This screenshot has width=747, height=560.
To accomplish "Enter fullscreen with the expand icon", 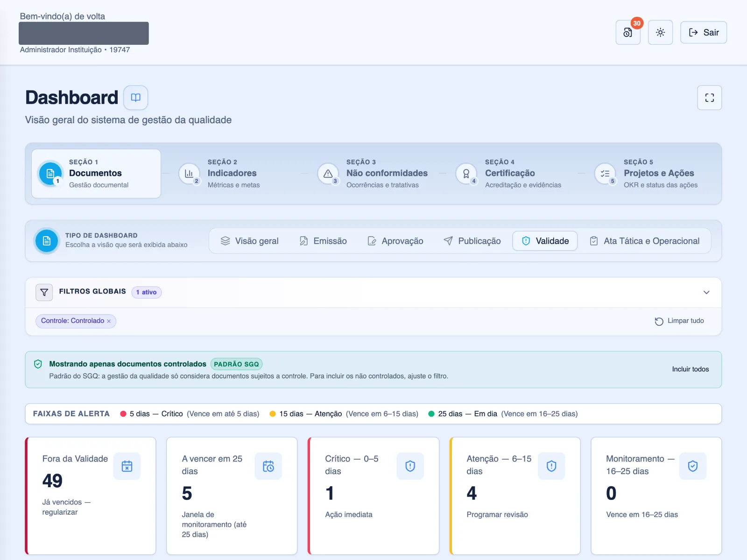I will coord(709,98).
